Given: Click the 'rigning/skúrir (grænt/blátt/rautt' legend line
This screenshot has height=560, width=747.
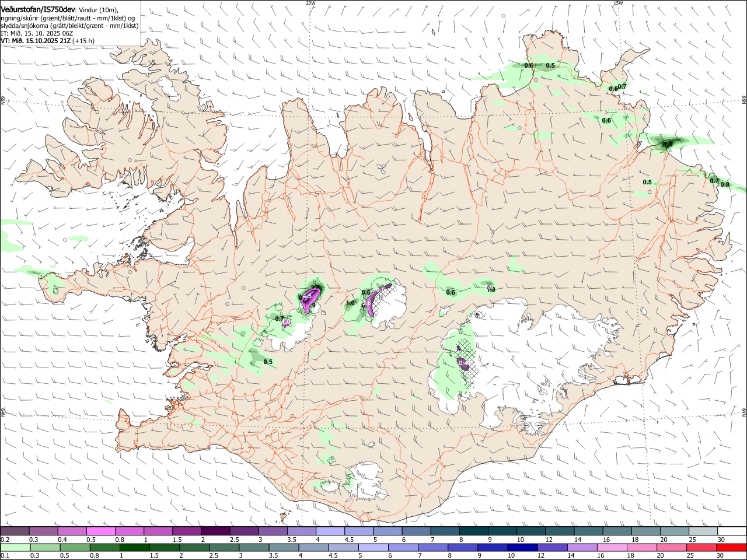Looking at the screenshot, I should point(69,18).
